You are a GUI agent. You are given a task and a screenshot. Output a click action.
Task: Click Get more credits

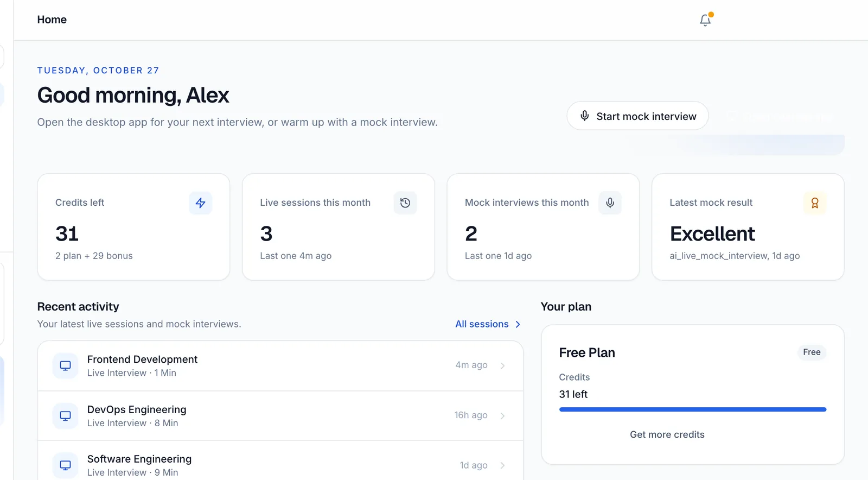[667, 434]
